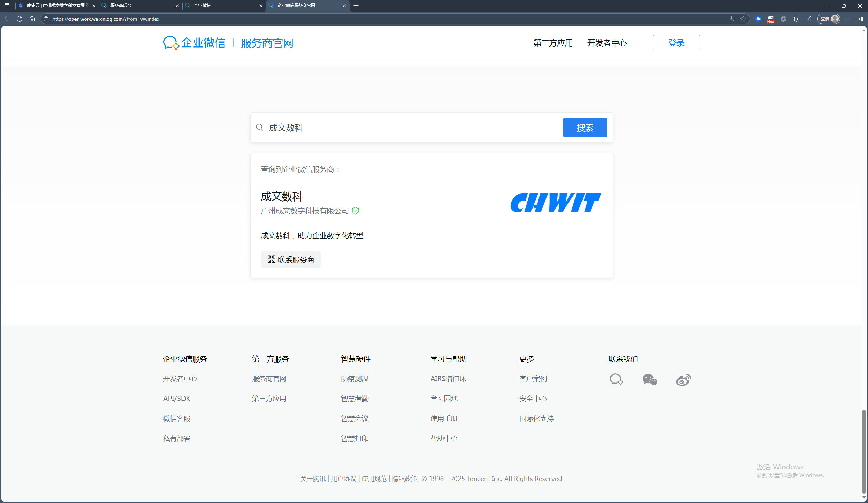Click the browser profile avatar login button
This screenshot has height=503, width=868.
coord(829,19)
